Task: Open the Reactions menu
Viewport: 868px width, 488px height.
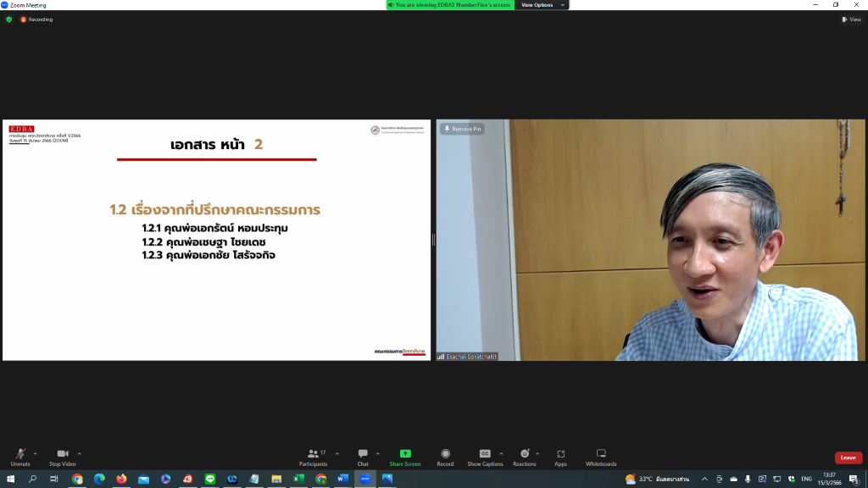Action: click(x=524, y=457)
